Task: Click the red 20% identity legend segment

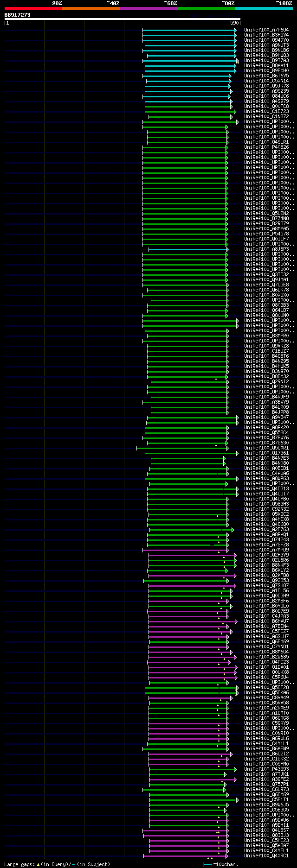Action: pos(33,8)
